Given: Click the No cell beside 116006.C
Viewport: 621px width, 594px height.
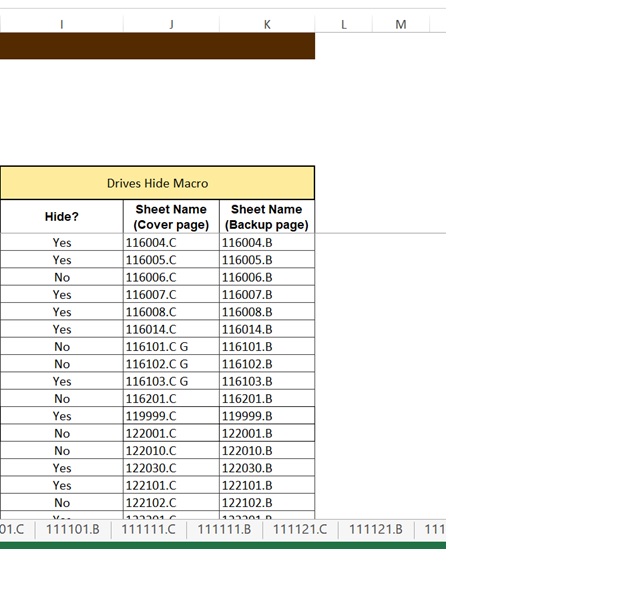Looking at the screenshot, I should [61, 277].
